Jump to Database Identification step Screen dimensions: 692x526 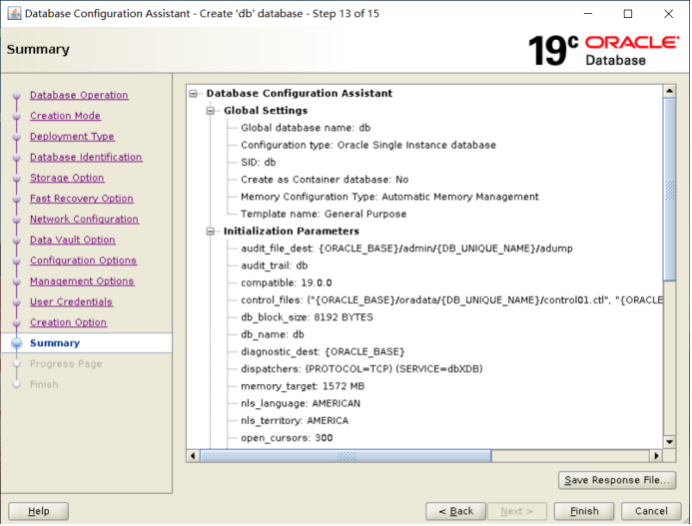click(x=86, y=158)
